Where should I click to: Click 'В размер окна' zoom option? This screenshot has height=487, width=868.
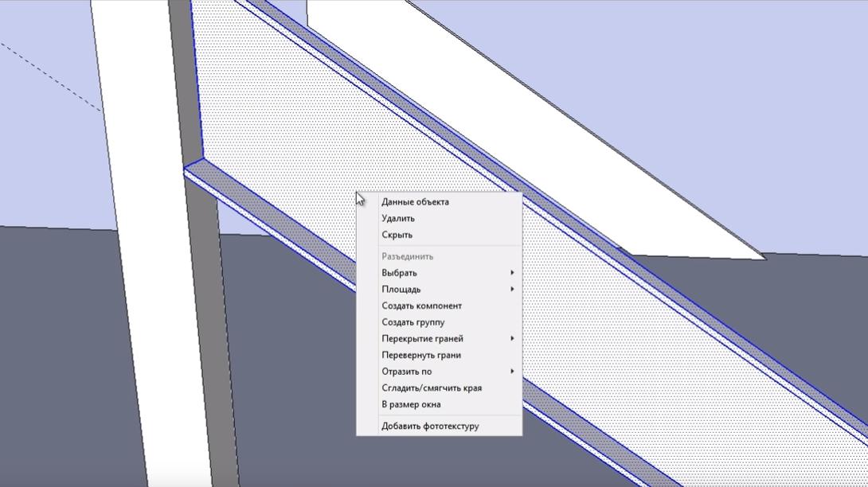pyautogui.click(x=411, y=404)
